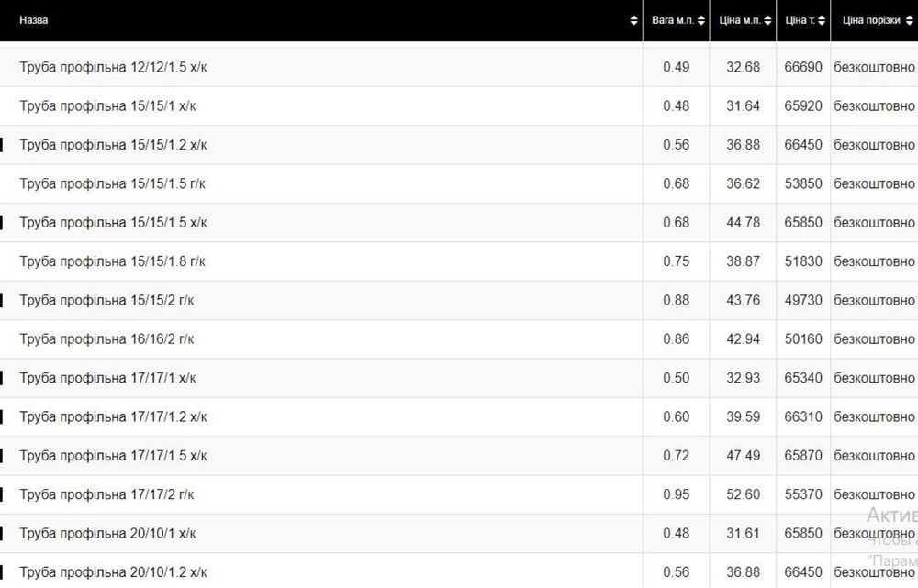Click the Ціна т. header label
This screenshot has width=918, height=588.
point(798,20)
